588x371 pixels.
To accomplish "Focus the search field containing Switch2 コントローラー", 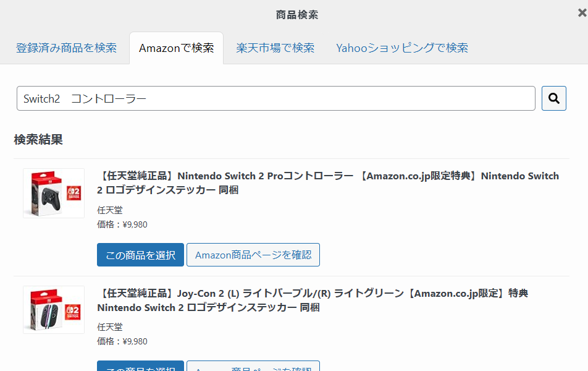I will pos(275,98).
